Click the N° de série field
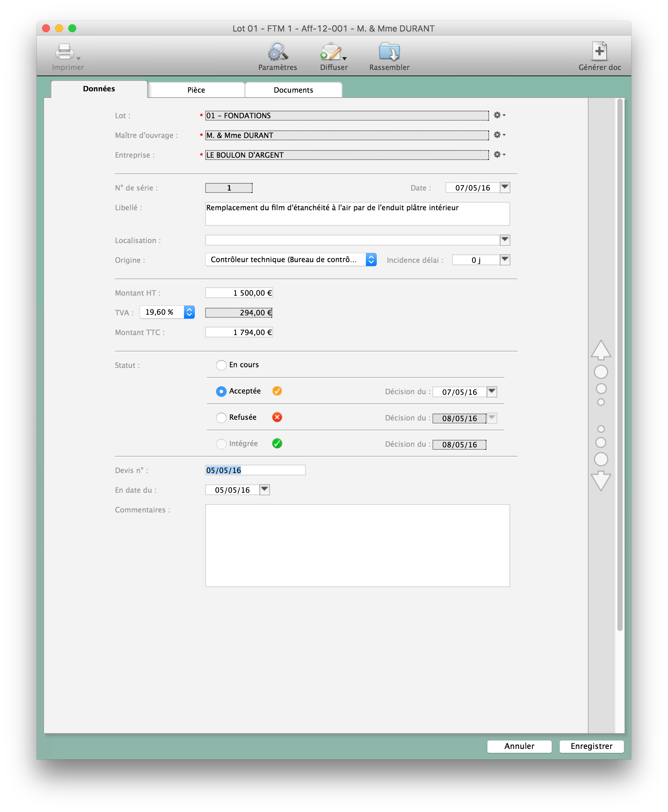The width and height of the screenshot is (668, 812). [229, 188]
